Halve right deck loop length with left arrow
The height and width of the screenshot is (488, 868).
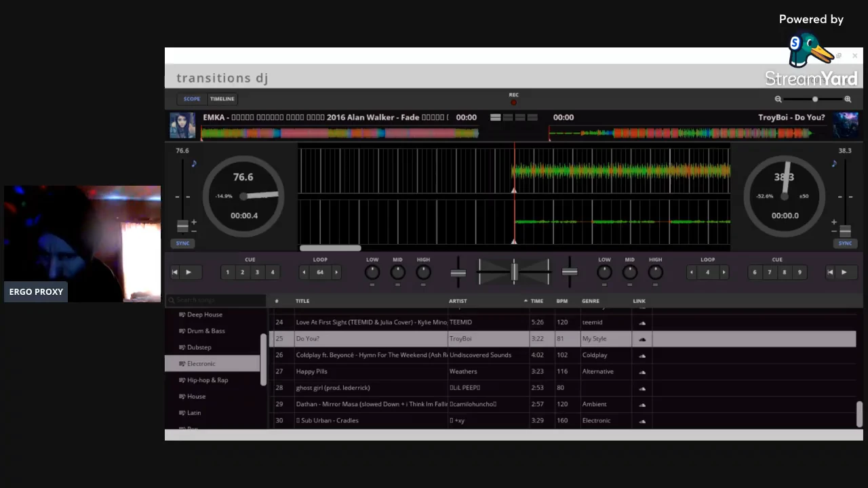(692, 272)
